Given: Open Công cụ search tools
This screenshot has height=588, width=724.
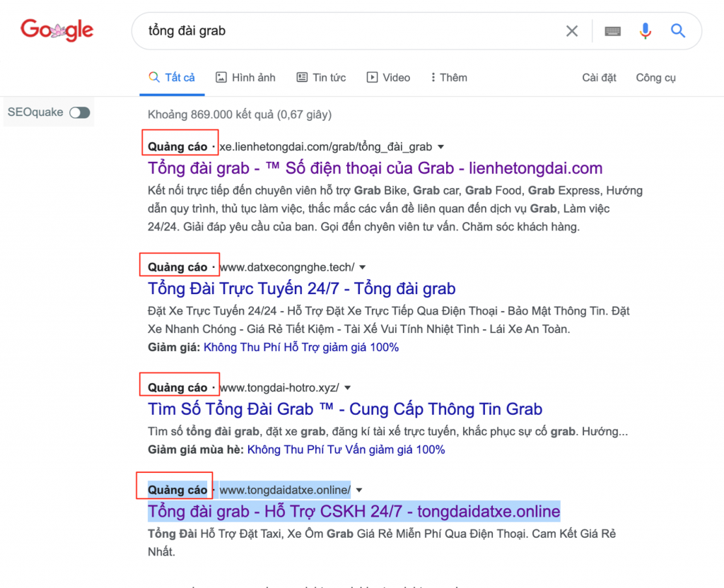Looking at the screenshot, I should point(655,78).
